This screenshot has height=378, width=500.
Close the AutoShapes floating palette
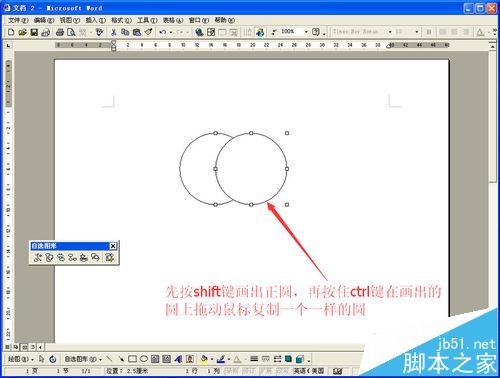pyautogui.click(x=113, y=246)
